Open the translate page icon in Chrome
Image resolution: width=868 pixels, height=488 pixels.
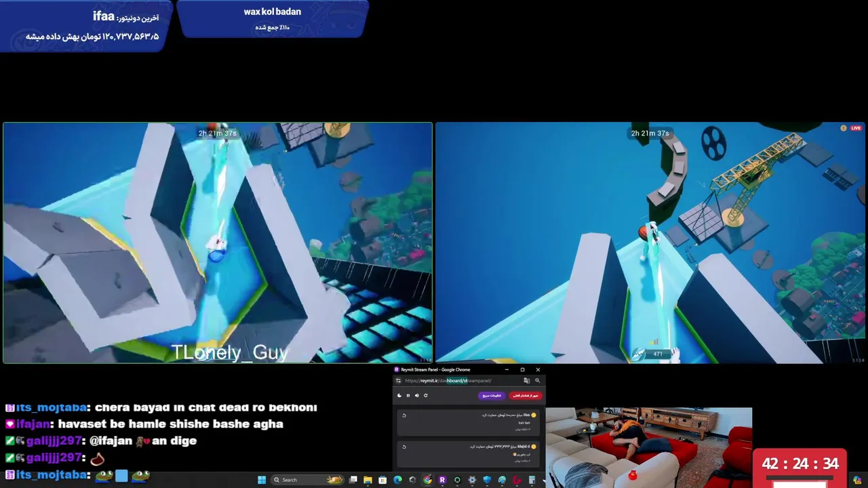527,380
